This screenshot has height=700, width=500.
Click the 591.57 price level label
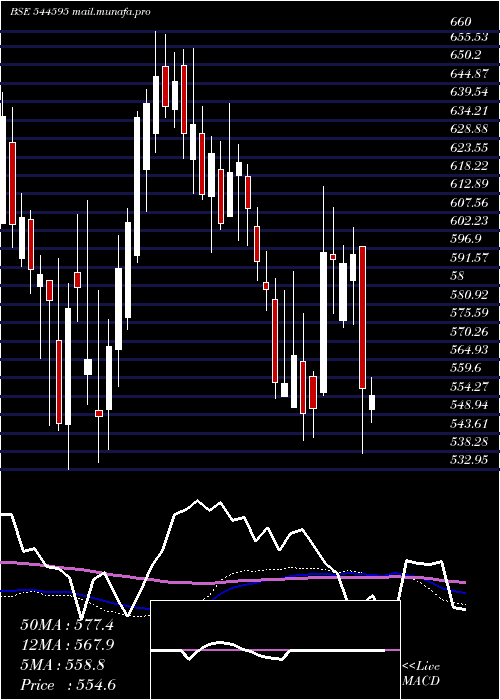tap(469, 258)
